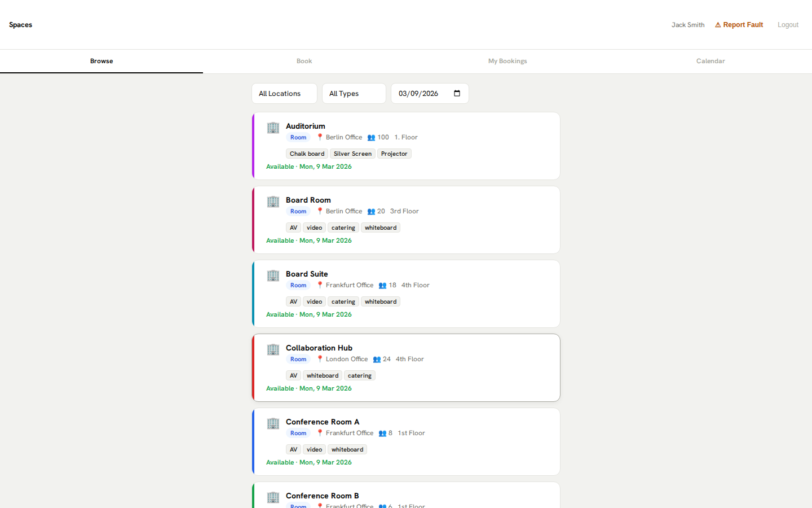This screenshot has height=508, width=812.
Task: Switch to the My Bookings tab
Action: [507, 61]
